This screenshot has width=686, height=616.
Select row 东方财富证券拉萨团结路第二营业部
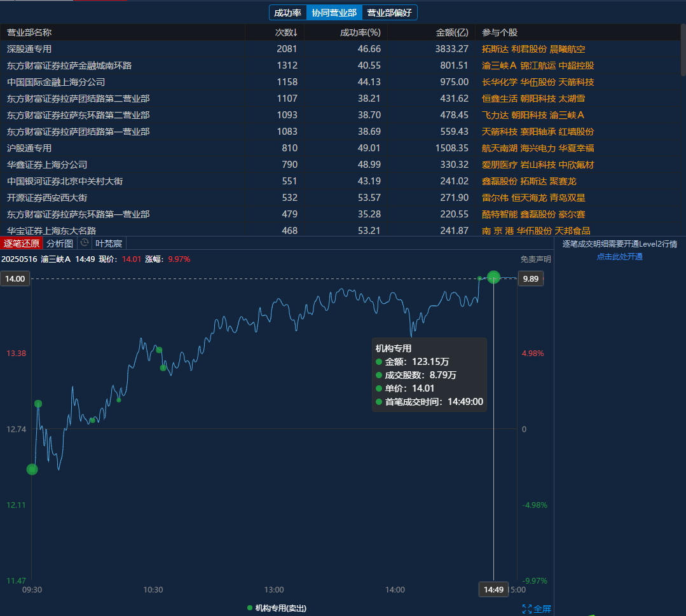pyautogui.click(x=340, y=99)
